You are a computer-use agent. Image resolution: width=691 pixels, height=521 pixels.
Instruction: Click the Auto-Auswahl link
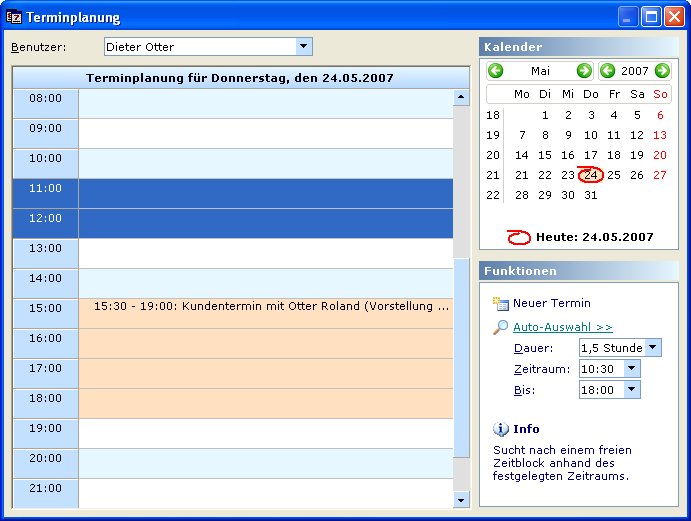click(562, 327)
